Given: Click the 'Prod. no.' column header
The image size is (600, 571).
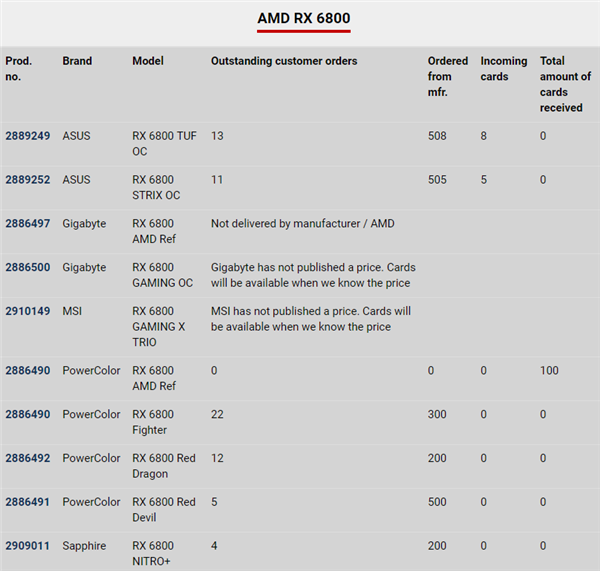Looking at the screenshot, I should 18,69.
